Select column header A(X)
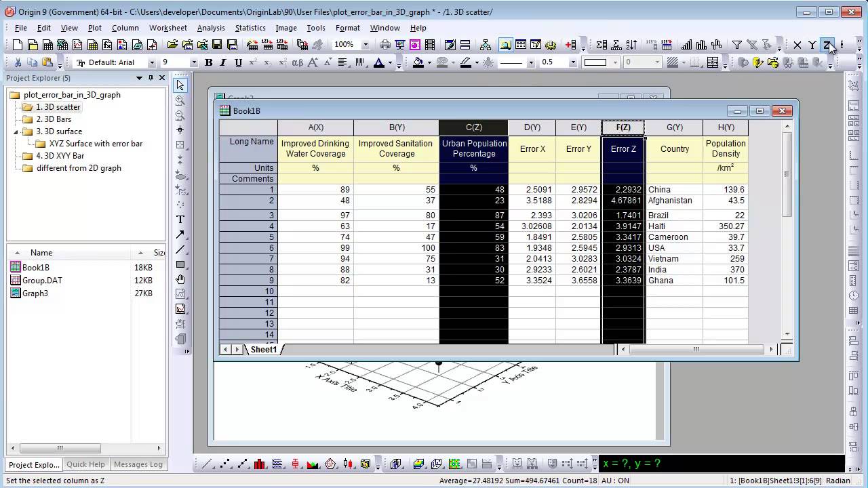 (x=316, y=127)
